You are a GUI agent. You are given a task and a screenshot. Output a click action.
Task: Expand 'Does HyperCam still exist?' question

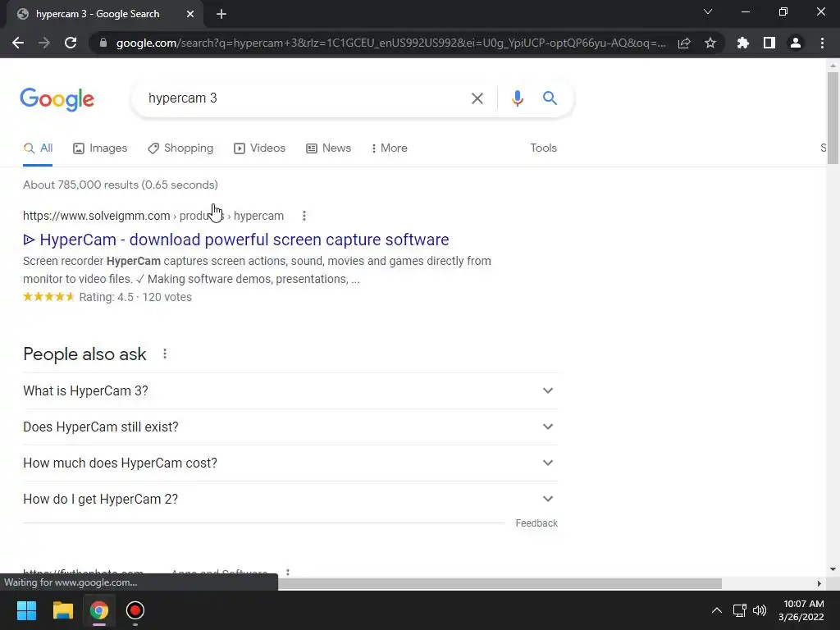click(290, 427)
